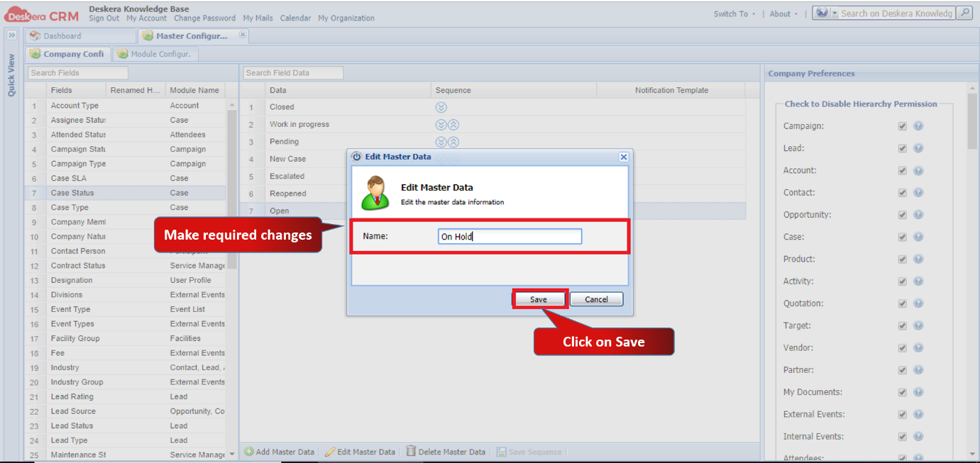Disable the Contact hierarchy permission checkbox
The image size is (980, 463).
902,192
